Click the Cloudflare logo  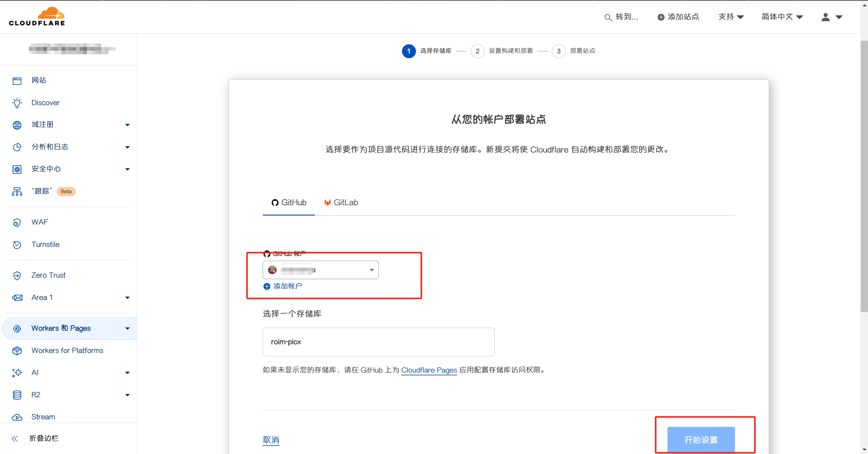pos(37,17)
